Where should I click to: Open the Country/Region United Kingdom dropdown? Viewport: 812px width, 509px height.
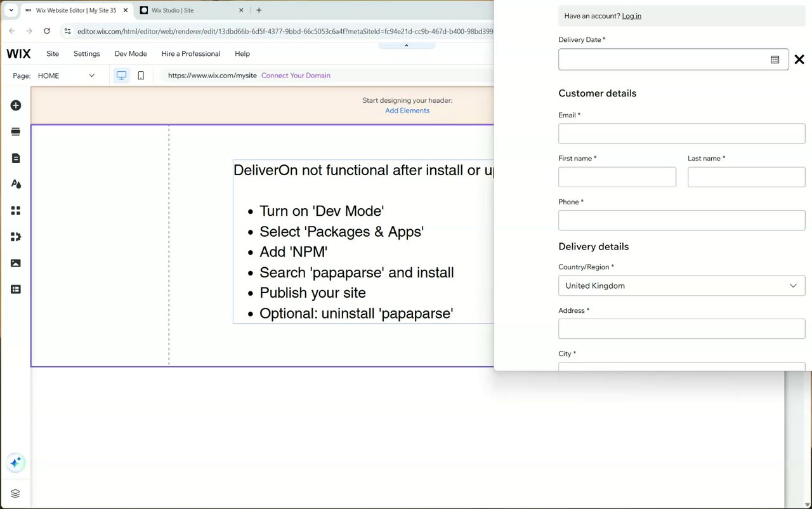681,286
